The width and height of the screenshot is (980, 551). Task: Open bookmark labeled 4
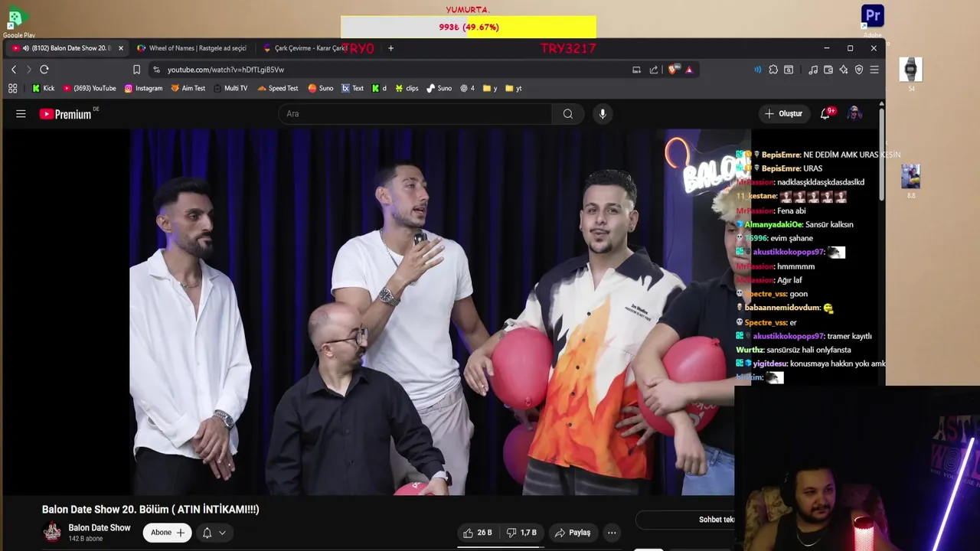point(467,88)
